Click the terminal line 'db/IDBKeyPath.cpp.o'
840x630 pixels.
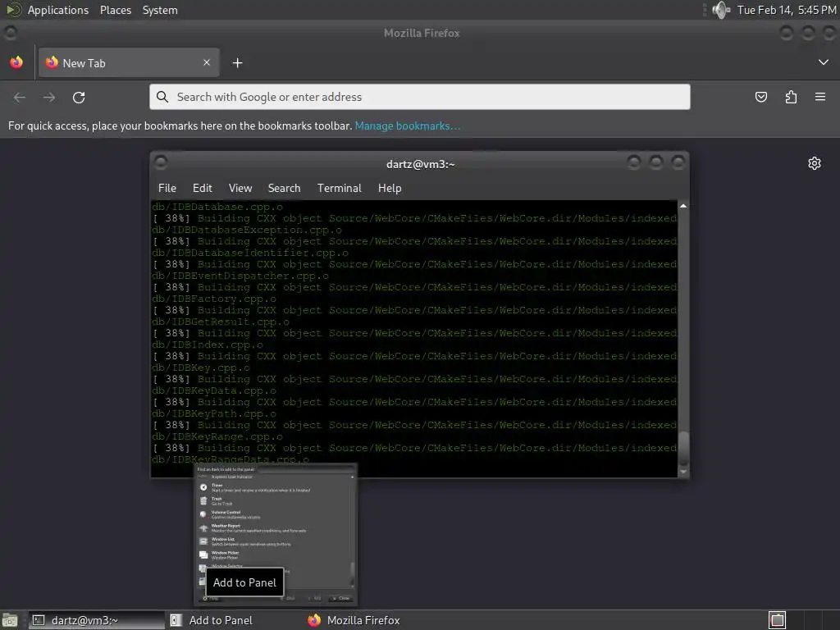click(x=214, y=413)
